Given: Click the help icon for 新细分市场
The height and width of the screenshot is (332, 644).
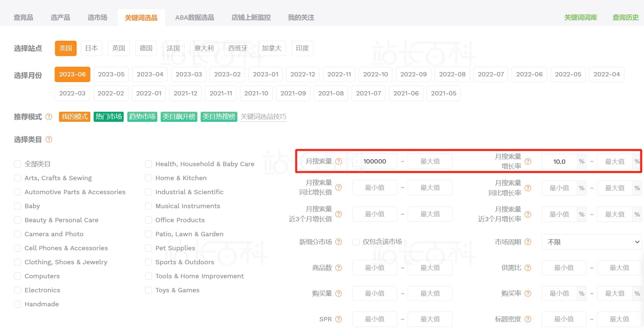Looking at the screenshot, I should 339,242.
